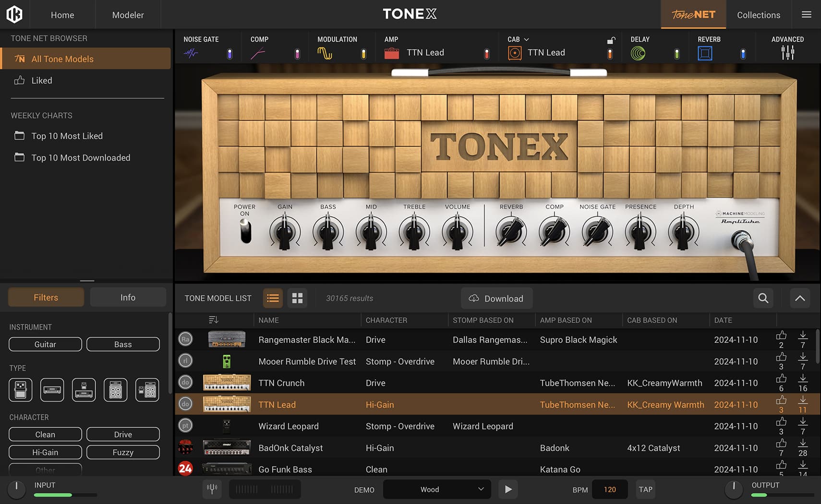Select Top 10 Most Liked chart
The width and height of the screenshot is (821, 504).
point(67,136)
